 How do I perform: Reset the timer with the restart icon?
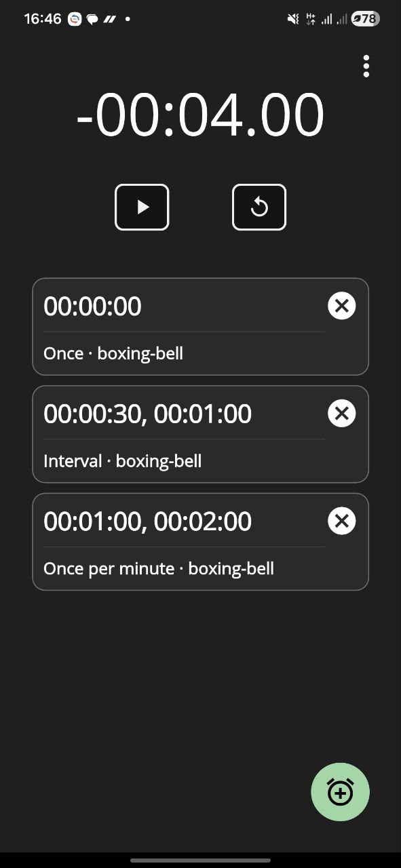tap(259, 207)
